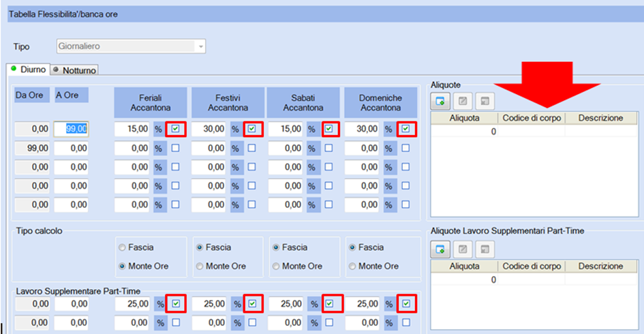
Task: Click Descrizione header in Part-Time aliquote table
Action: click(601, 267)
